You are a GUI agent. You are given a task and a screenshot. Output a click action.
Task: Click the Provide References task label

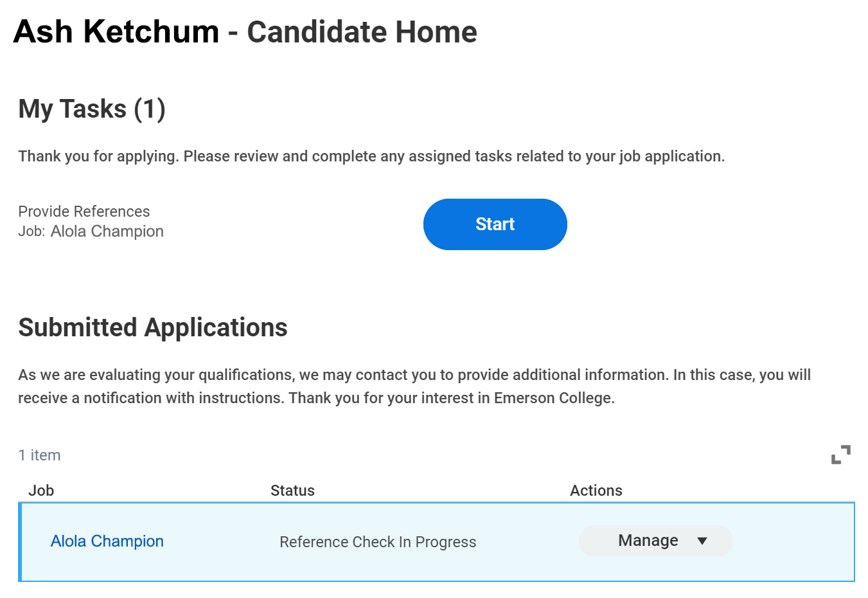(84, 212)
